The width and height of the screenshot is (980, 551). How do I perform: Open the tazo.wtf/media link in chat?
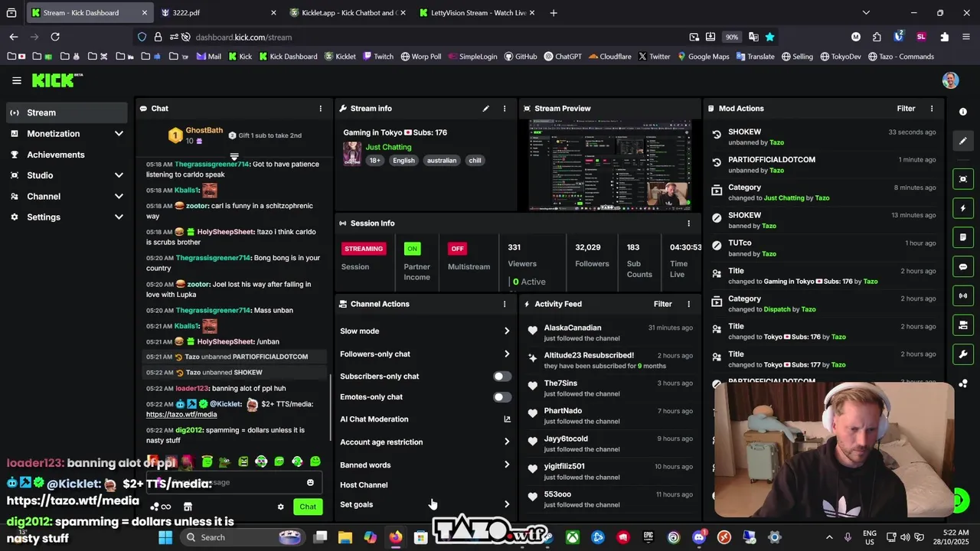point(181,415)
